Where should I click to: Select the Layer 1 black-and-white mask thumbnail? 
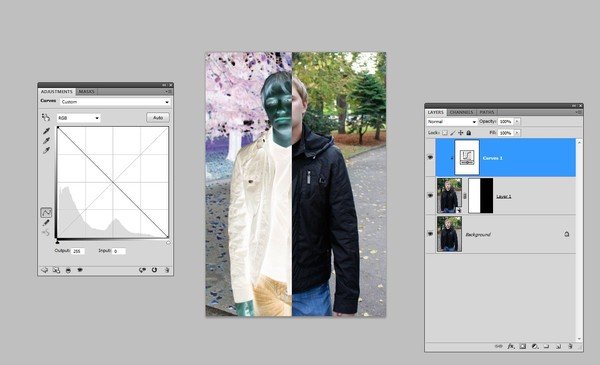pyautogui.click(x=481, y=196)
